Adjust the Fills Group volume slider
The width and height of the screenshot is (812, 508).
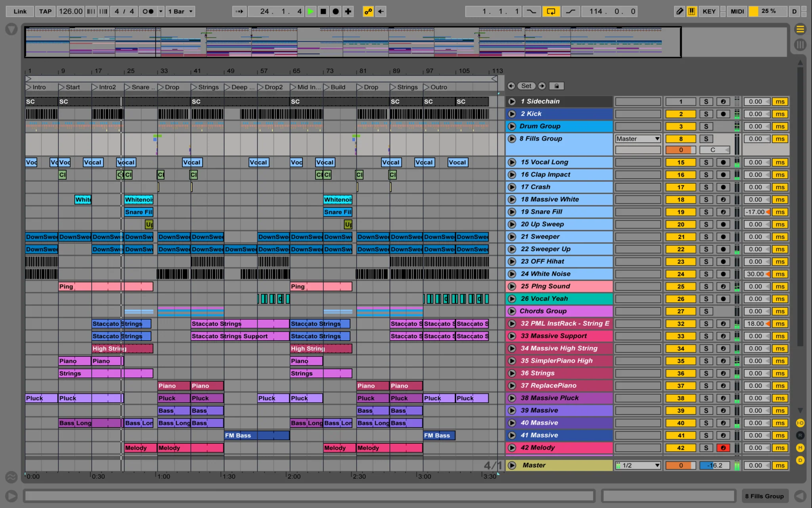(x=681, y=150)
